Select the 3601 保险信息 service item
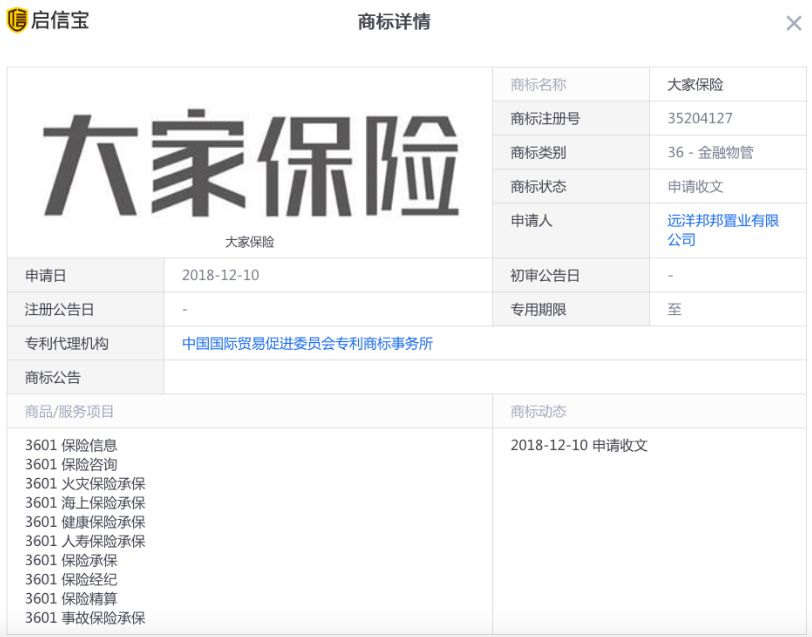 (x=71, y=446)
